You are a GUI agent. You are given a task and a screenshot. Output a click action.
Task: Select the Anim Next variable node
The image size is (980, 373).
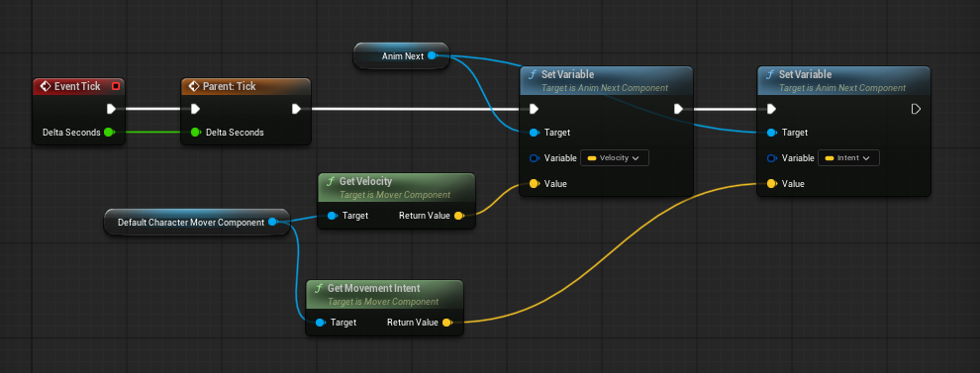click(x=401, y=56)
